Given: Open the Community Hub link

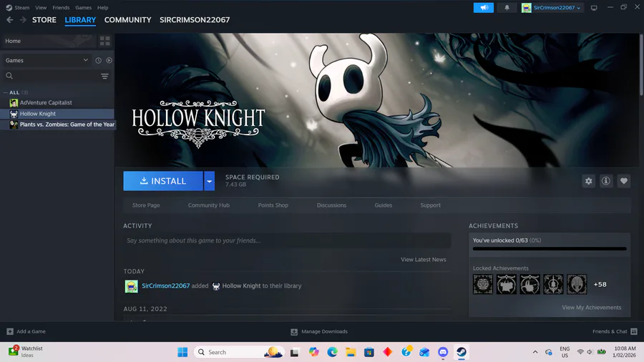Looking at the screenshot, I should [x=209, y=205].
